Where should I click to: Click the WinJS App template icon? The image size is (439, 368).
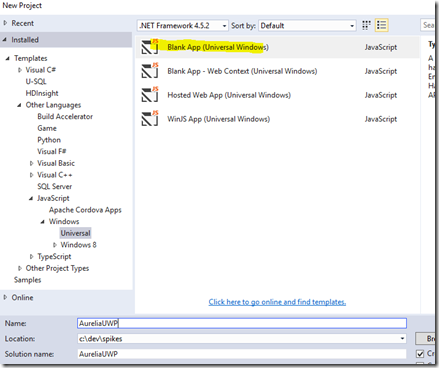pos(150,119)
